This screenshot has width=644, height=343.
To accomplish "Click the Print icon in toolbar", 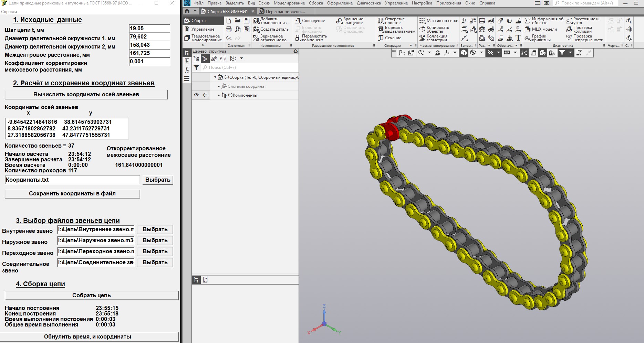I will [x=229, y=29].
